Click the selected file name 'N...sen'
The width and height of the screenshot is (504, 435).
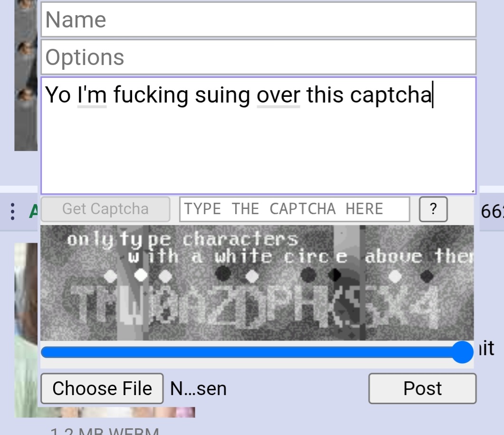[x=198, y=388]
